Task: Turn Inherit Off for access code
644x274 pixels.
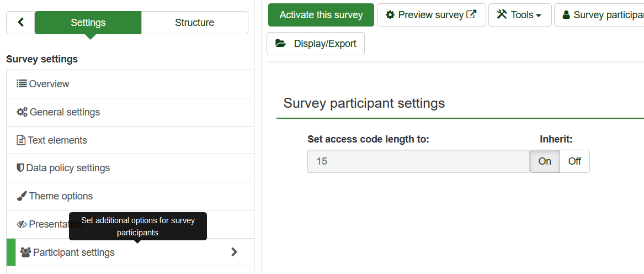Action: pyautogui.click(x=574, y=161)
